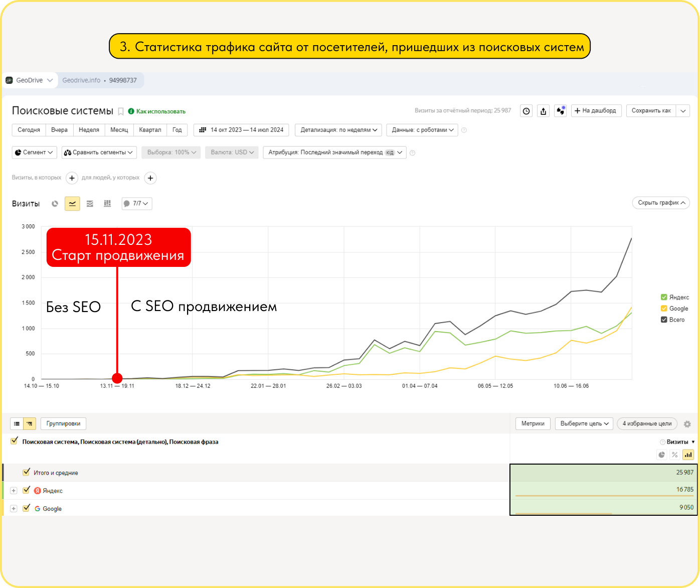Image resolution: width=700 pixels, height=588 pixels.
Task: Expand the Яндекс row in table
Action: tap(14, 491)
